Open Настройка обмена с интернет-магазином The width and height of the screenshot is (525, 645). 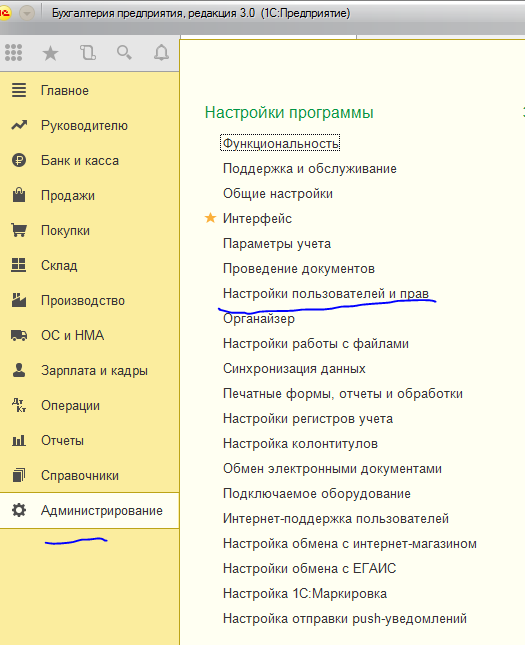(349, 543)
